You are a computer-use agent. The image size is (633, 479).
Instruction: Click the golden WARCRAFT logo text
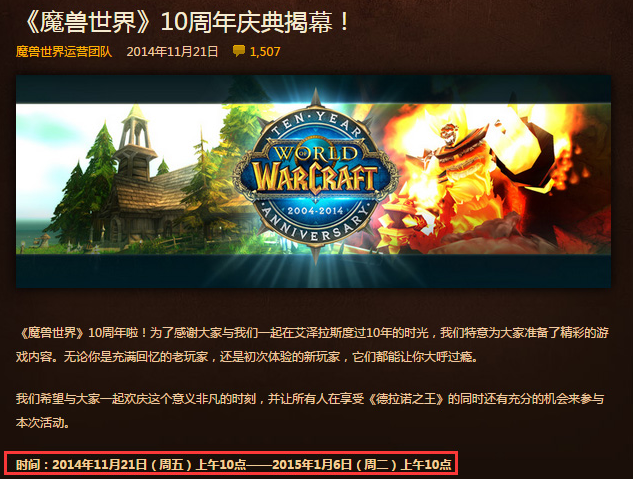pyautogui.click(x=314, y=177)
